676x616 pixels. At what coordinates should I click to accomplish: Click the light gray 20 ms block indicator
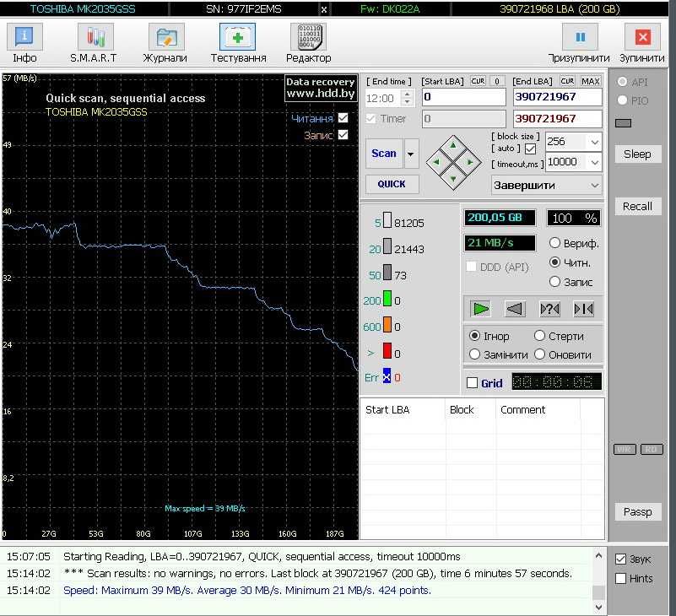[x=387, y=246]
